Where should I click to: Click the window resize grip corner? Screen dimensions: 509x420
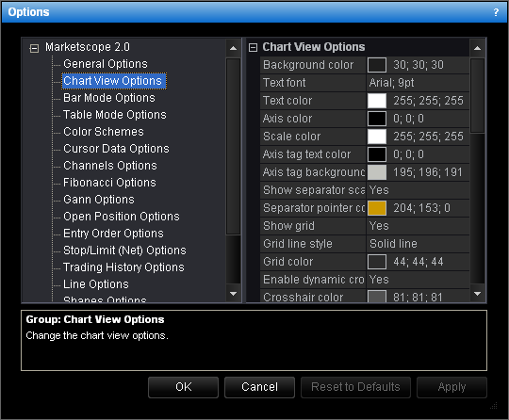pyautogui.click(x=494, y=406)
